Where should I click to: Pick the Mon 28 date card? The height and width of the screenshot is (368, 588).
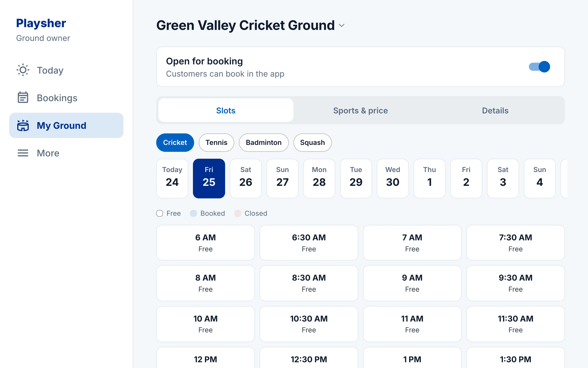[x=319, y=178]
